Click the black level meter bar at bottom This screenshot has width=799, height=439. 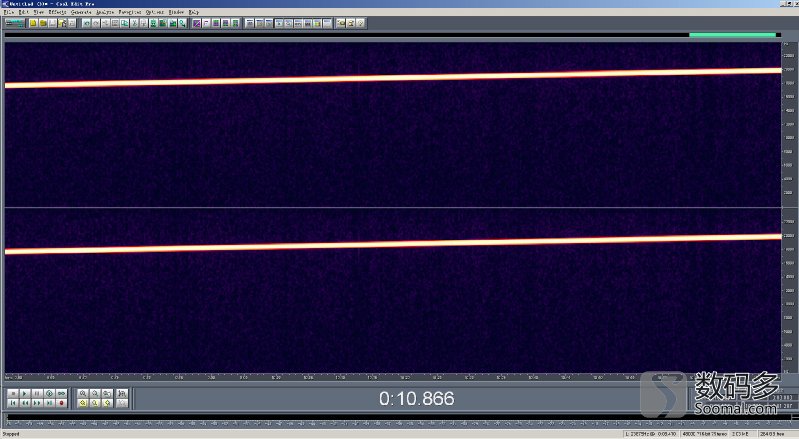[x=397, y=417]
